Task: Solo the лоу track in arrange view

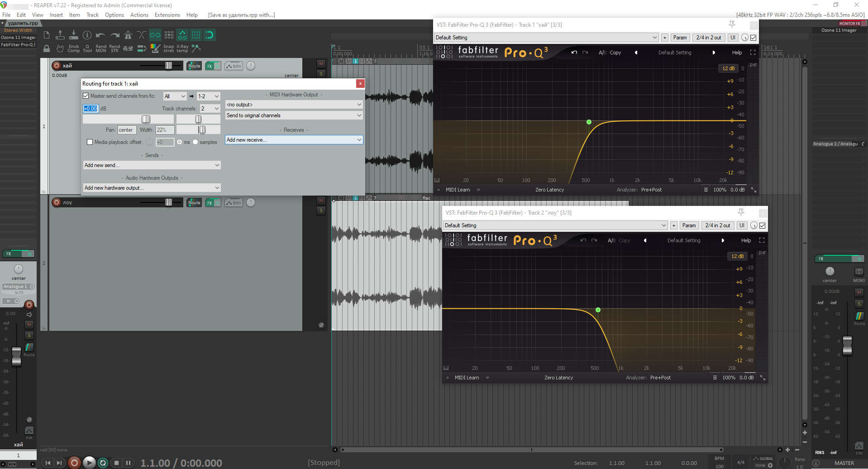Action: click(x=321, y=211)
